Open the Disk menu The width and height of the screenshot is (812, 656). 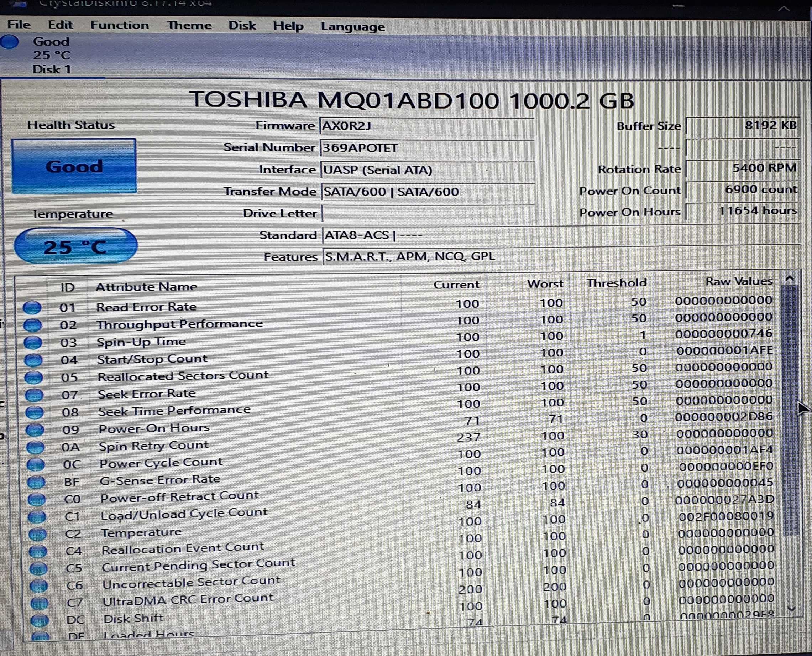coord(242,26)
